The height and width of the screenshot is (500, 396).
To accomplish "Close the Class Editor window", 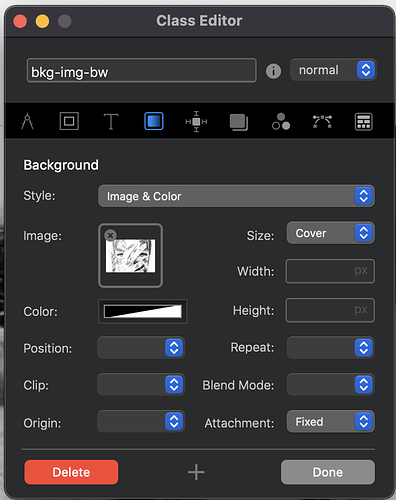I will 20,21.
